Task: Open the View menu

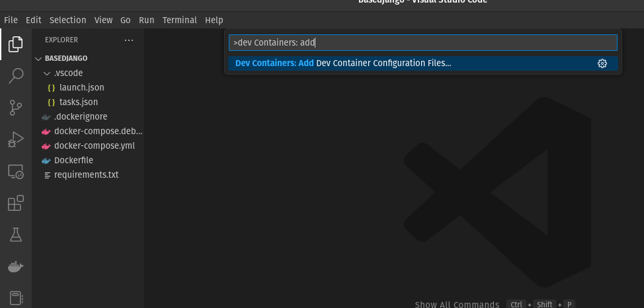Action: (x=104, y=20)
